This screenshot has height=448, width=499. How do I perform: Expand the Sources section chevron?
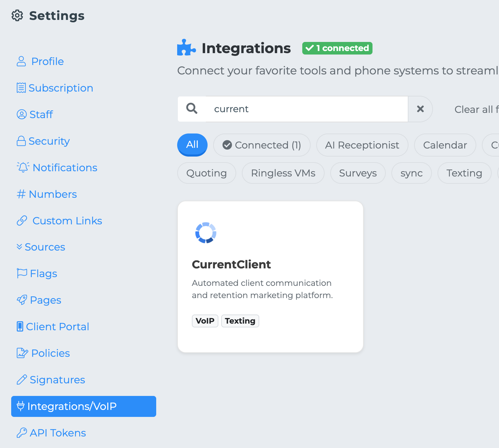[19, 247]
